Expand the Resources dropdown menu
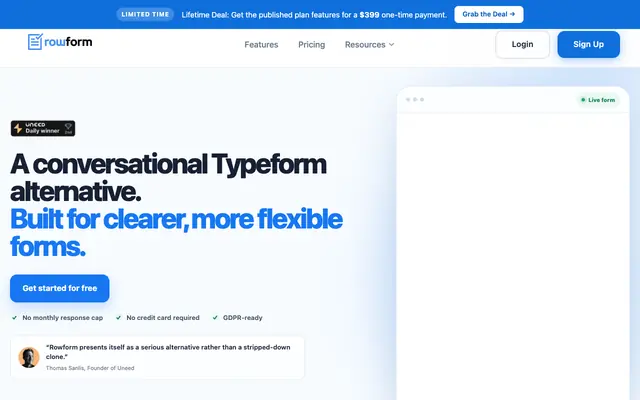The height and width of the screenshot is (400, 640). [x=369, y=44]
